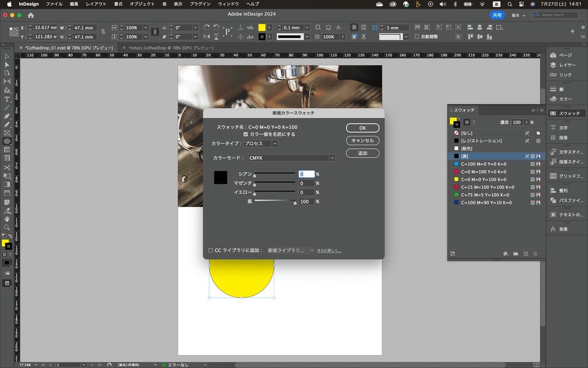Open the オブジェクト menu
The image size is (588, 368).
coord(141,4)
